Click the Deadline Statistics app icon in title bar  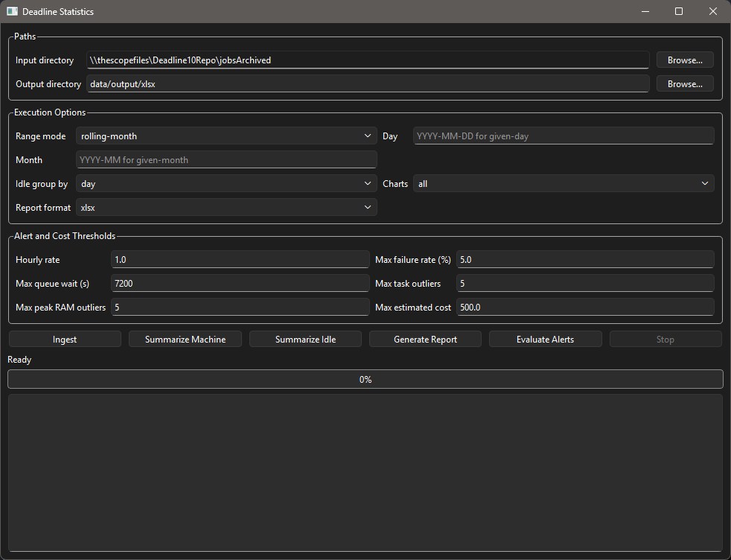[12, 11]
